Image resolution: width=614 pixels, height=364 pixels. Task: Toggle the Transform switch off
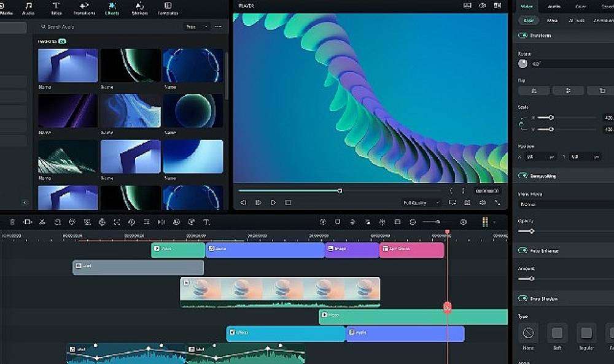click(523, 35)
